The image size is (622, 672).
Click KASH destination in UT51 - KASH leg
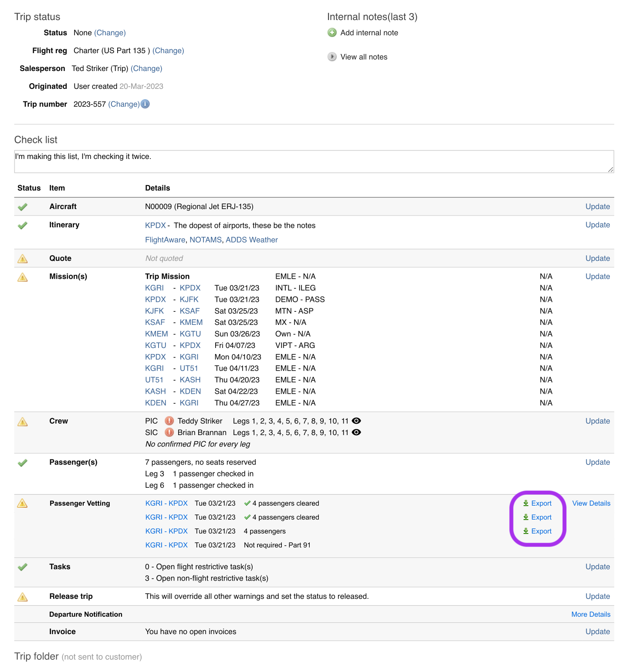[x=190, y=380]
